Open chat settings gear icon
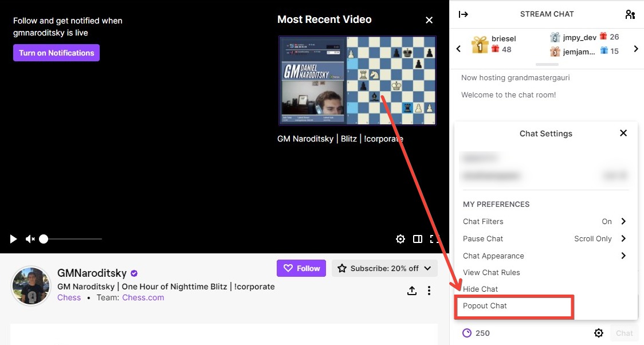Screen dimensions: 644x345 point(599,333)
